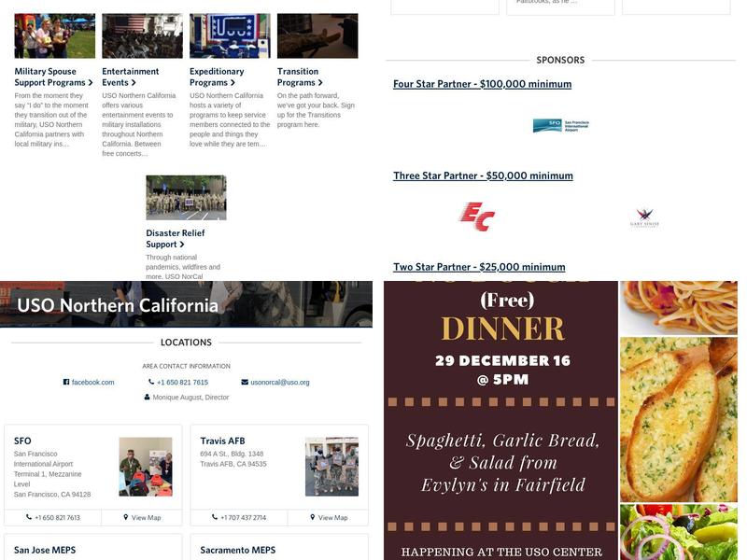Click Four Star Partner $100,000 minimum link
This screenshot has width=747, height=560.
(482, 84)
